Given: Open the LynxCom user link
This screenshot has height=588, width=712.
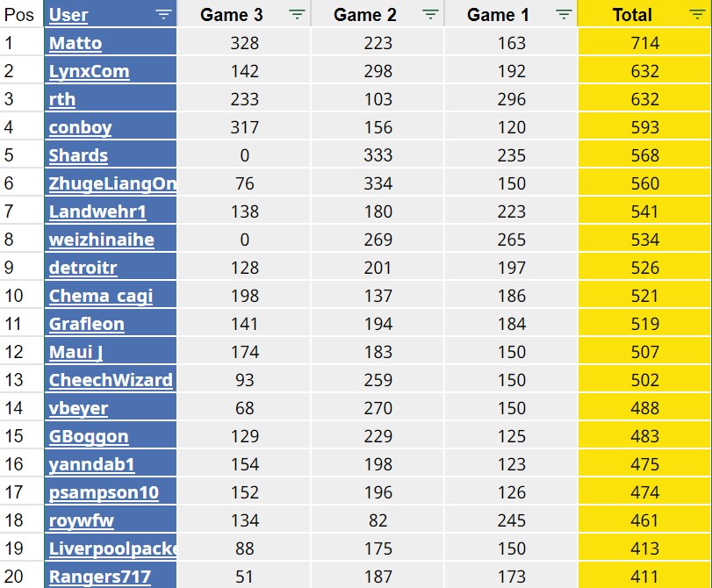Looking at the screenshot, I should point(89,71).
